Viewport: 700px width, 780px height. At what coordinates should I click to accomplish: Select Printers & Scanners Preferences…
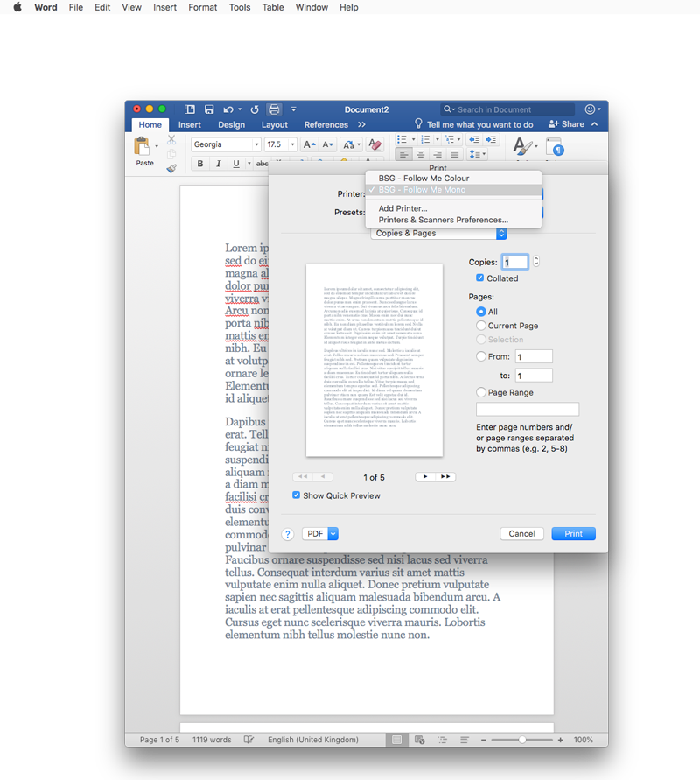click(x=453, y=220)
